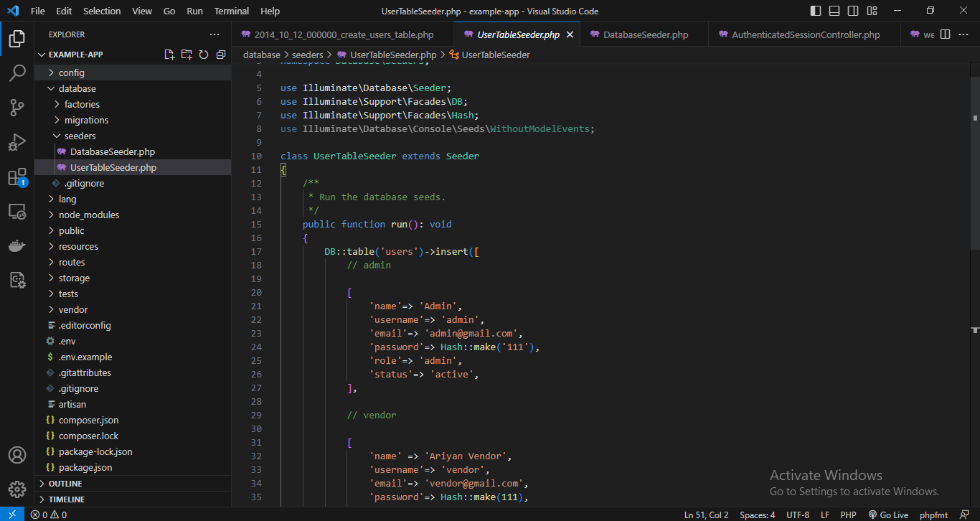Open the Search view in activity bar

[17, 73]
